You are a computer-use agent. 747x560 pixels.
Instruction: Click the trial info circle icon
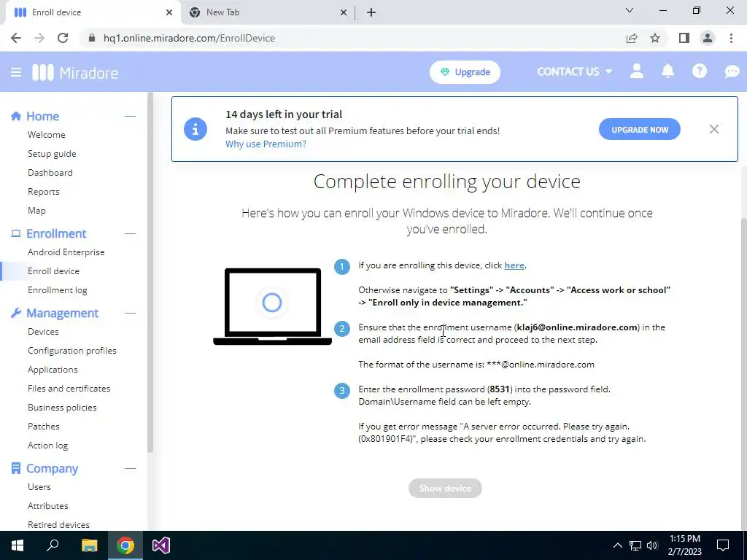pos(196,129)
